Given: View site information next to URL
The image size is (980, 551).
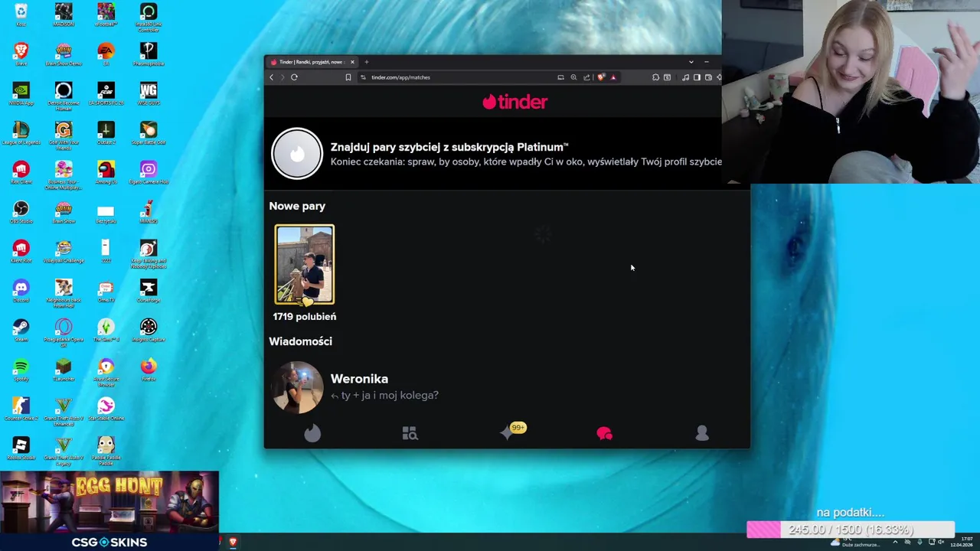Looking at the screenshot, I should pos(363,77).
